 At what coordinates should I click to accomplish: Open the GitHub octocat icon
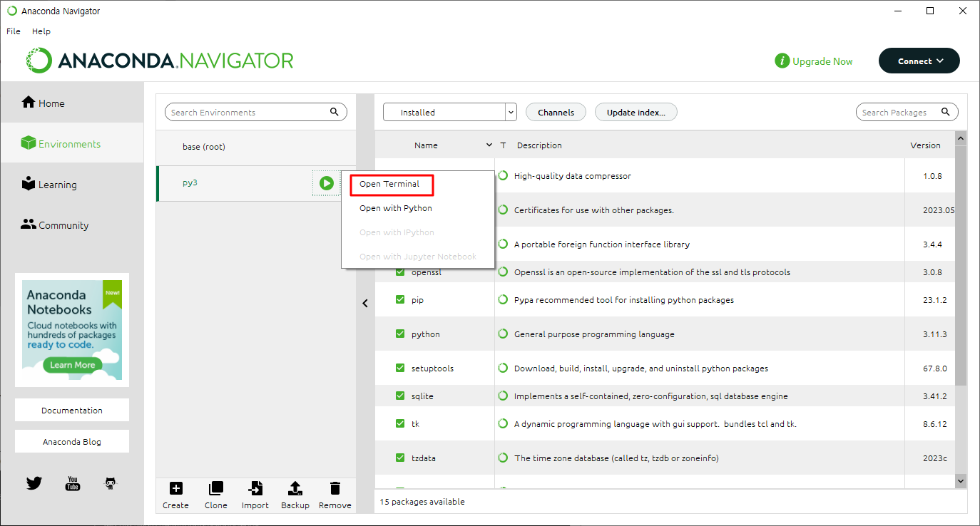pyautogui.click(x=111, y=483)
